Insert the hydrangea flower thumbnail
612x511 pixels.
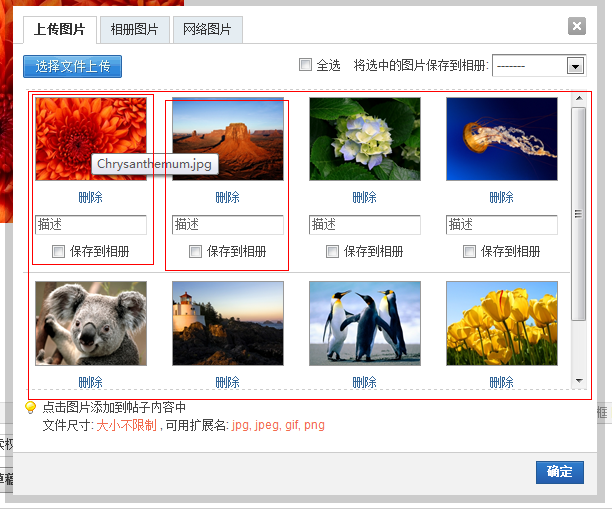[x=365, y=139]
